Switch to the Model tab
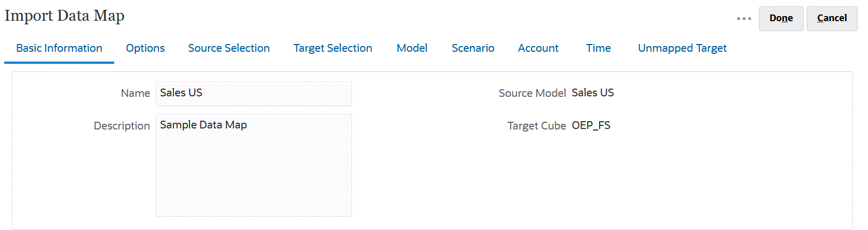Screen dimensions: 868x230 pos(412,48)
